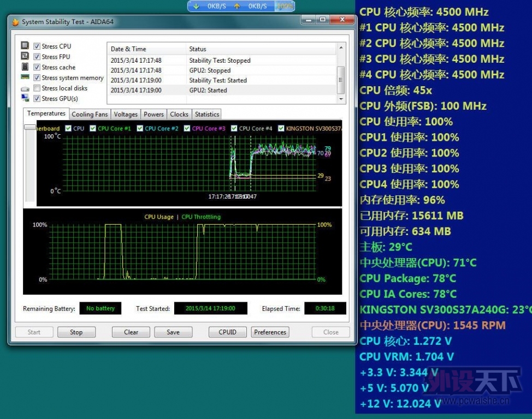The height and width of the screenshot is (419, 532).
Task: Uncheck the Stress system memory checkbox
Action: pos(37,77)
